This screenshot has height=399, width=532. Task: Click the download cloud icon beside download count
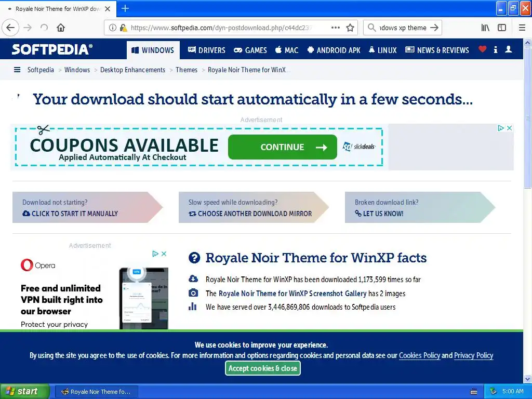pos(193,279)
